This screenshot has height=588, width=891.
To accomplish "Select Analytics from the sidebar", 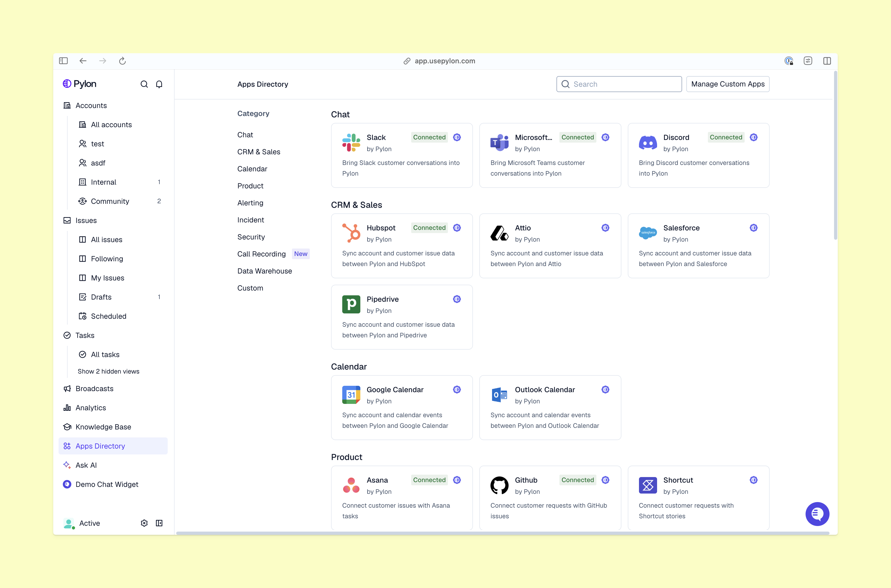I will (x=91, y=408).
